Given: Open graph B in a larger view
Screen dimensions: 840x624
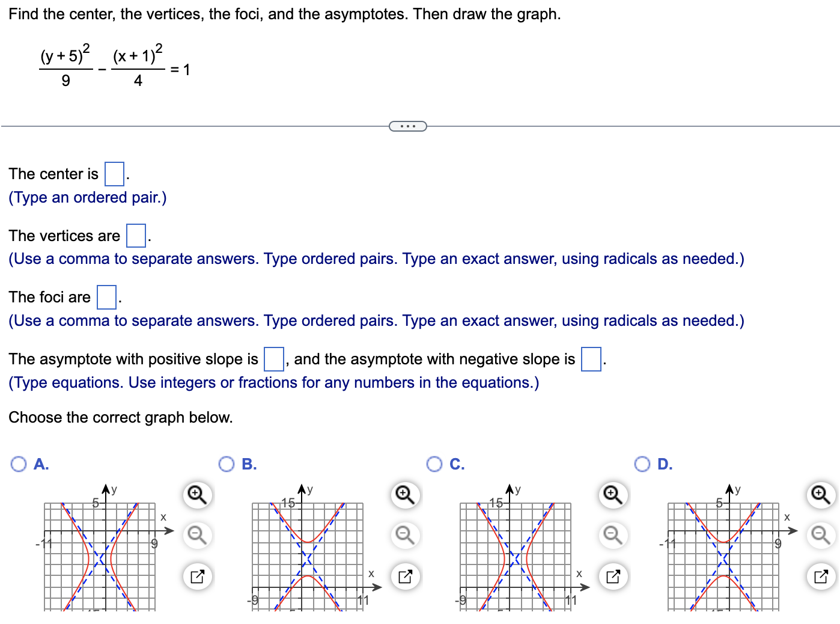Looking at the screenshot, I should click(x=404, y=576).
